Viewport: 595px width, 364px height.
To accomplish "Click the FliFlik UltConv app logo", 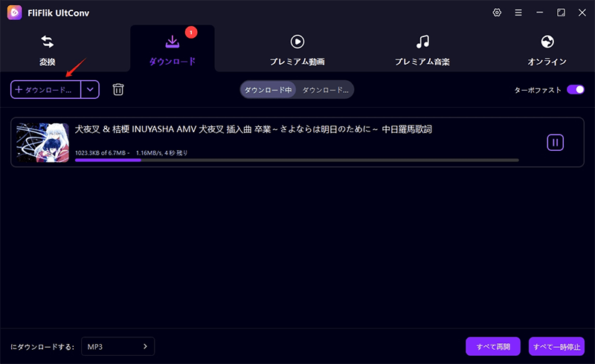I will [14, 13].
